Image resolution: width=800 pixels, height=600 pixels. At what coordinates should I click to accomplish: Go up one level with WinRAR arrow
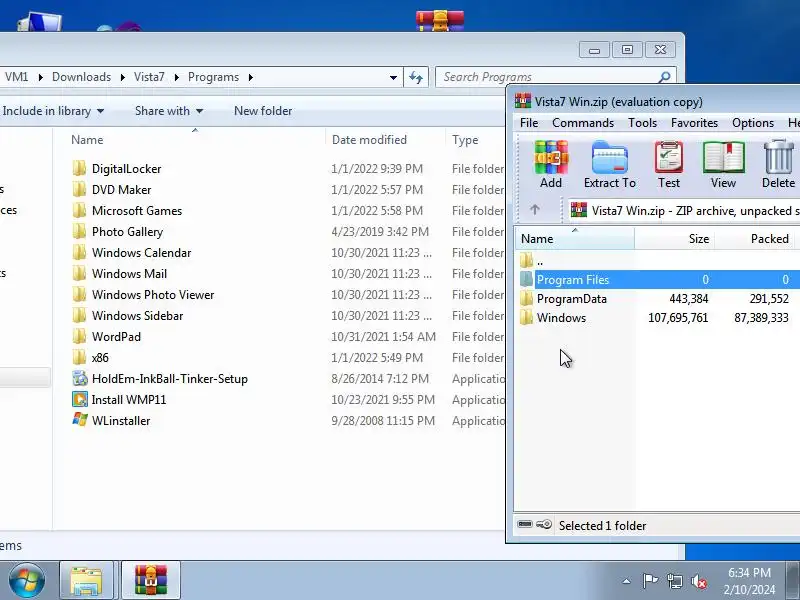pos(535,210)
